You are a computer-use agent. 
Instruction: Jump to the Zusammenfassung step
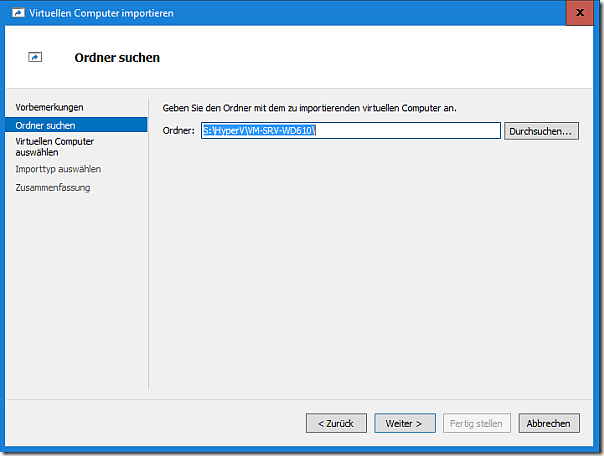click(x=52, y=187)
